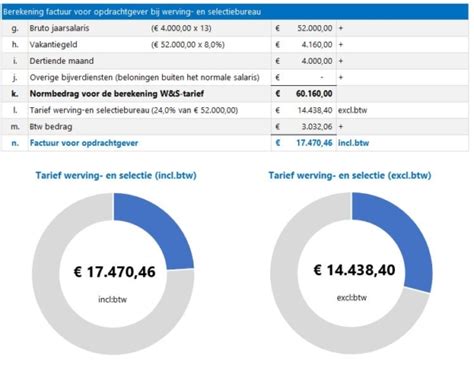Click the value 52.000,00 in row g

[x=315, y=28]
